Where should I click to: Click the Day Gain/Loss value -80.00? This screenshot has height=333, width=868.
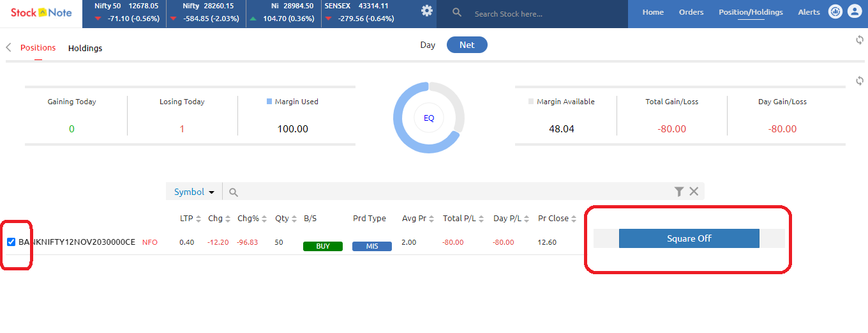click(x=782, y=129)
